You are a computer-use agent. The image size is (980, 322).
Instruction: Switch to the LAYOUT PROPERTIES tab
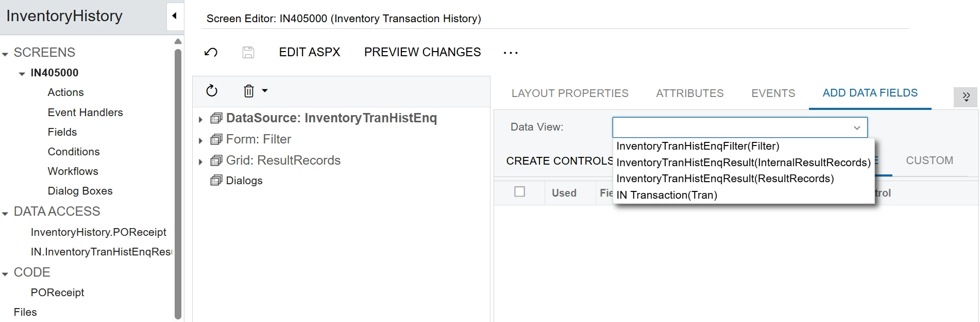(x=569, y=93)
